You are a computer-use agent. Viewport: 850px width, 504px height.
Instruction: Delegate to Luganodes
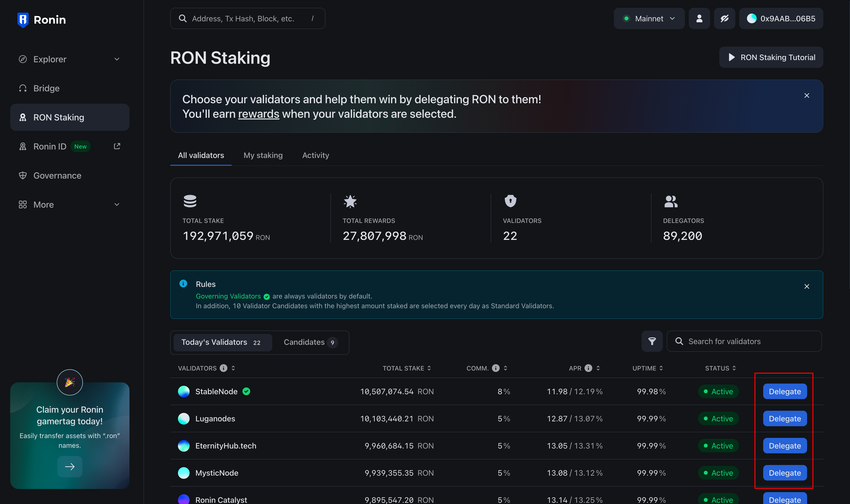point(785,418)
